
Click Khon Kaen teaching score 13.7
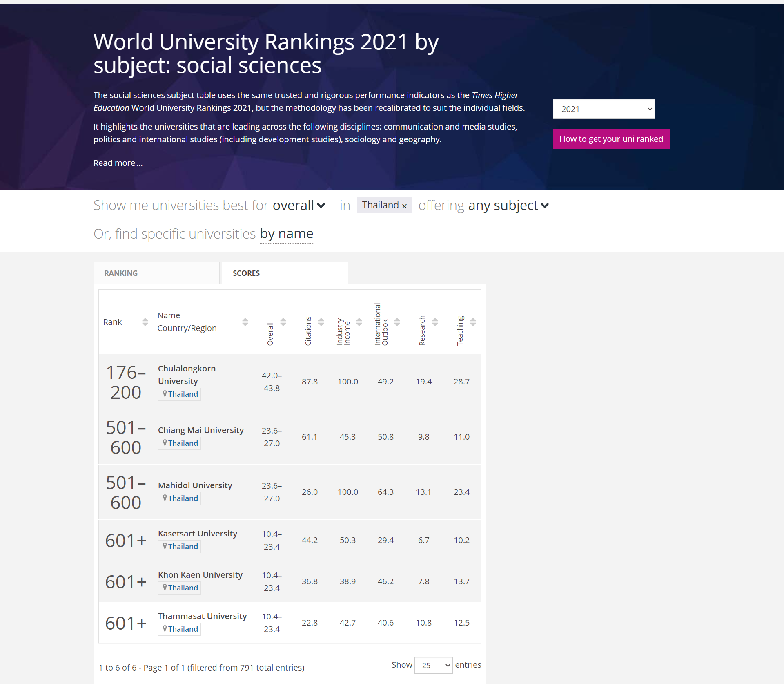[461, 581]
